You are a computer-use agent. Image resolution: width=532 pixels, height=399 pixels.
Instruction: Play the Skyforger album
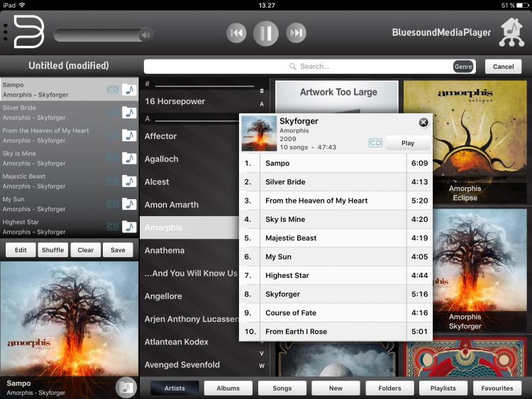pos(408,143)
